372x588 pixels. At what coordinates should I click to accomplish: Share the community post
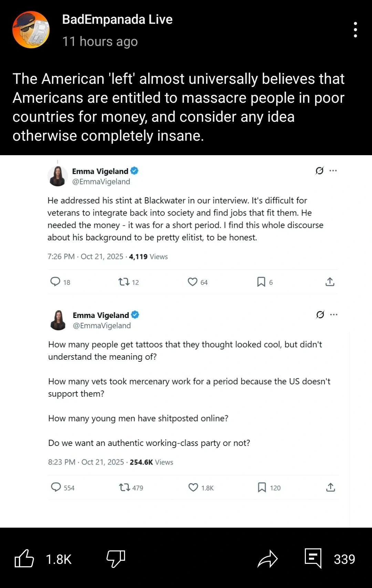point(267,559)
